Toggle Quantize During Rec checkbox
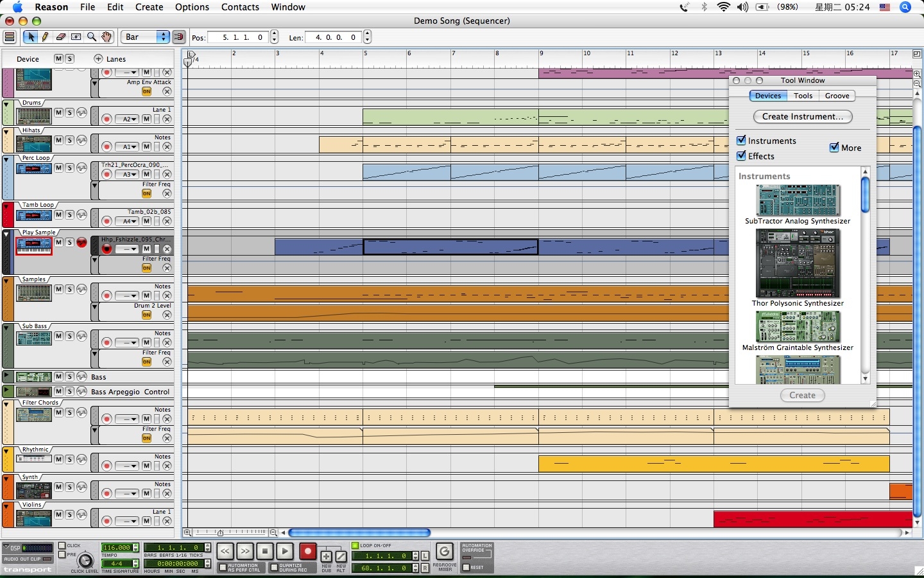 coord(274,568)
